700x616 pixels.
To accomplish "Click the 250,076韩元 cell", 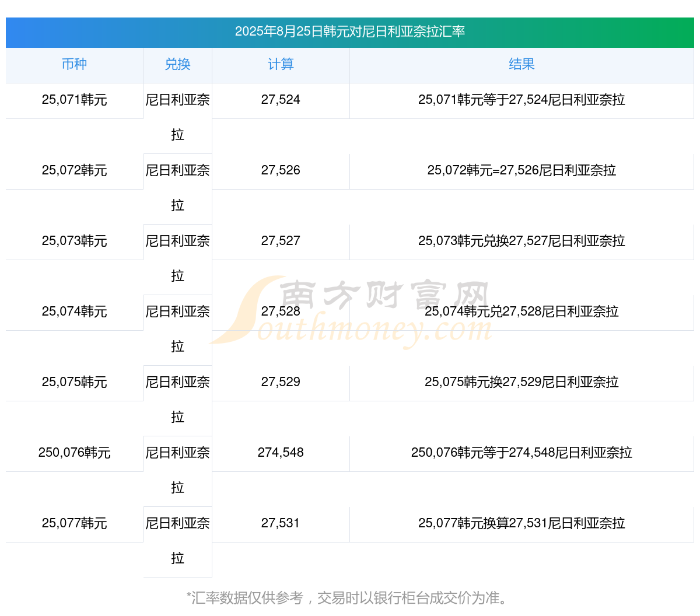I will [x=74, y=453].
